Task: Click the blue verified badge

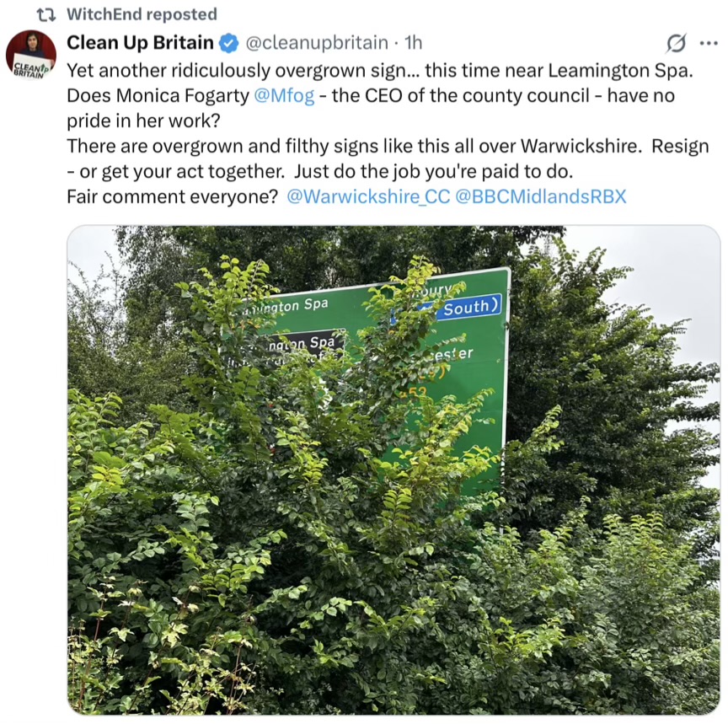Action: pyautogui.click(x=228, y=43)
